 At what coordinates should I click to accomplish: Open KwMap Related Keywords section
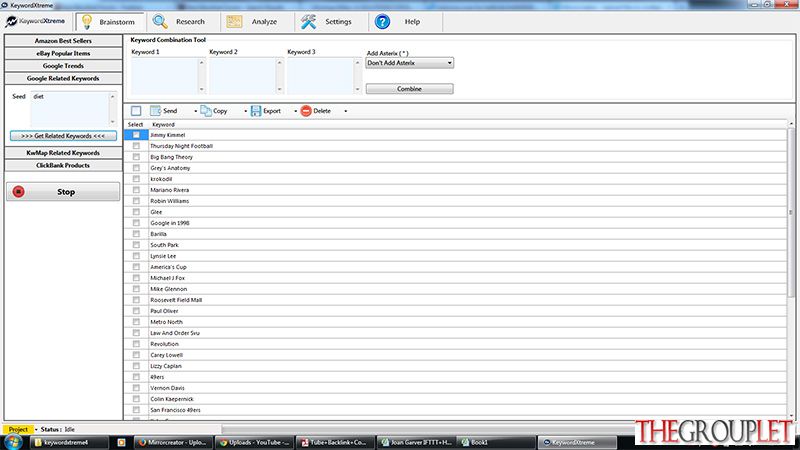pyautogui.click(x=63, y=153)
